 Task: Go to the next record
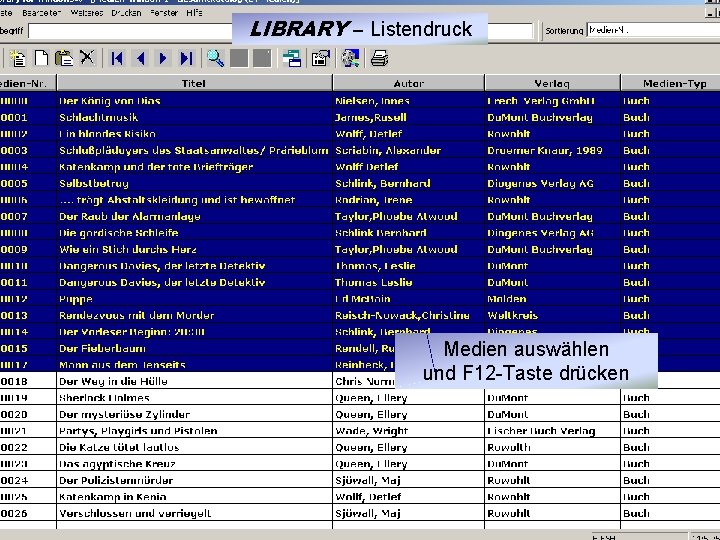click(x=163, y=58)
